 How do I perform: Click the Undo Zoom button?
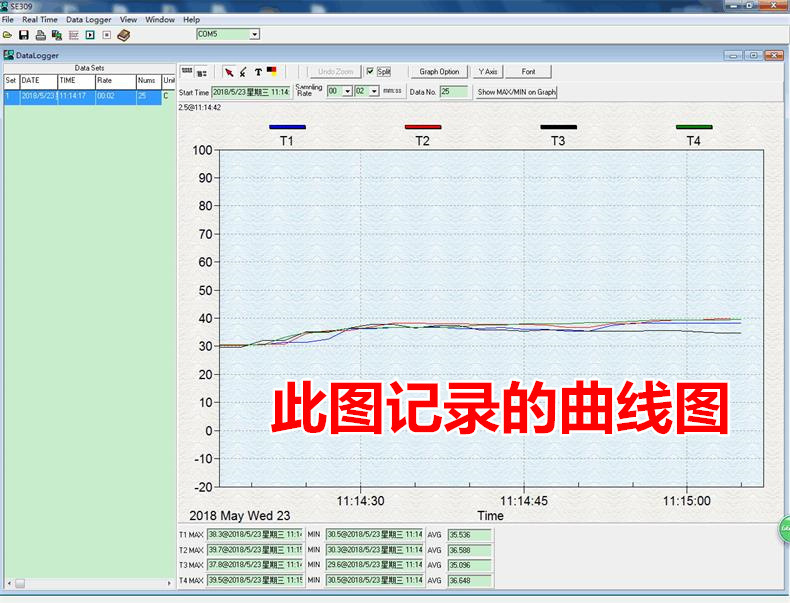click(336, 72)
